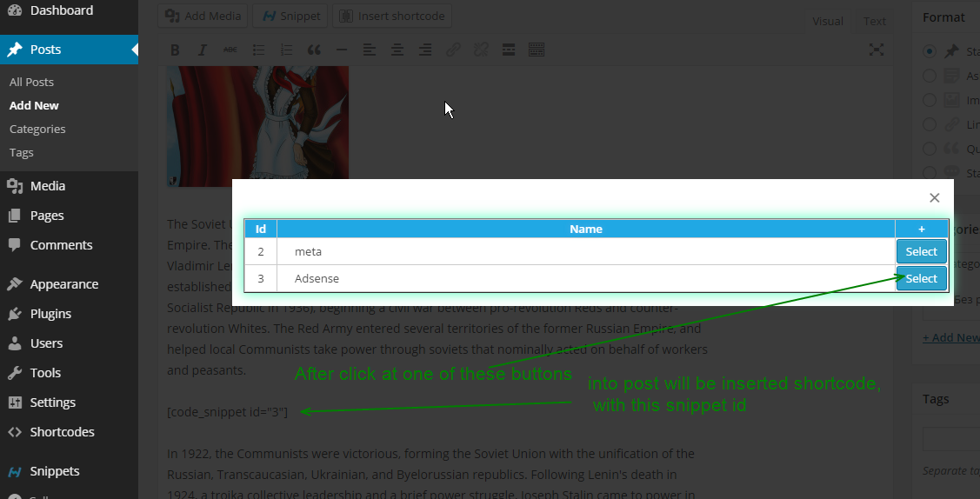Insert Read More tag icon
Screen dimensions: 980x499
coord(509,50)
